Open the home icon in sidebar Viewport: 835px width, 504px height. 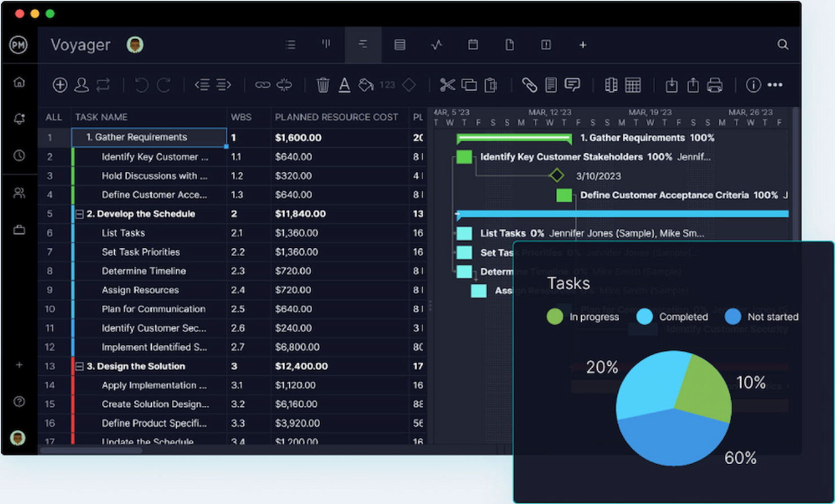pos(19,82)
